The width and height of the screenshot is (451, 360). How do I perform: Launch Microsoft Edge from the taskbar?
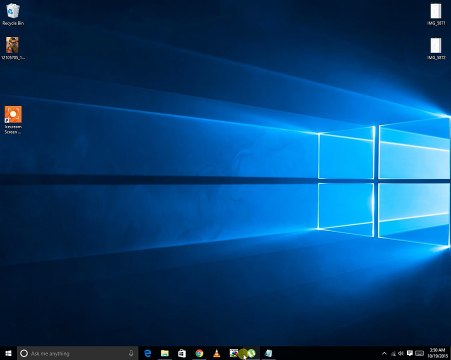point(147,353)
